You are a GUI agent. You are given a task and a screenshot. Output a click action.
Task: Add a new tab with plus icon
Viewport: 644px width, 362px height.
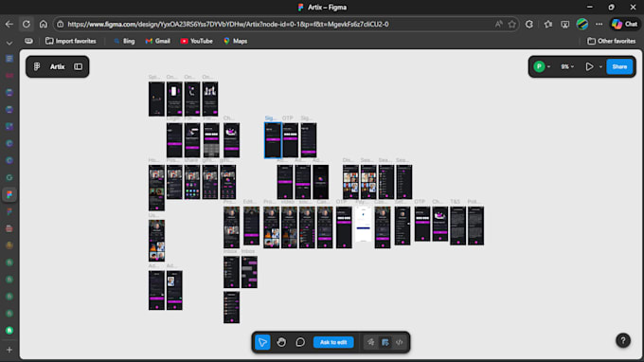[x=9, y=350]
